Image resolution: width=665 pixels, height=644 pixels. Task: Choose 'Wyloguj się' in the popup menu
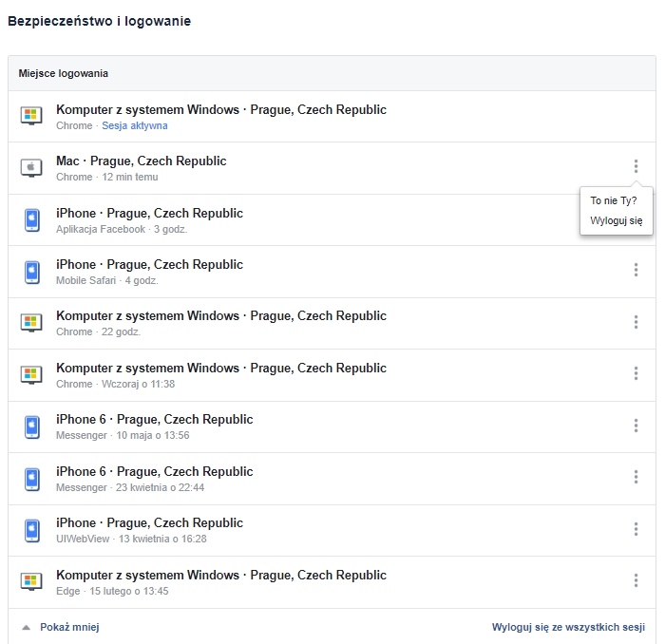[x=617, y=221]
